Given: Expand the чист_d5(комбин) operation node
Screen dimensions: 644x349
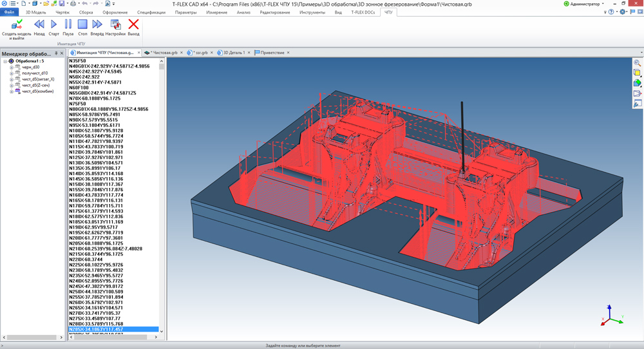Looking at the screenshot, I should 11,91.
